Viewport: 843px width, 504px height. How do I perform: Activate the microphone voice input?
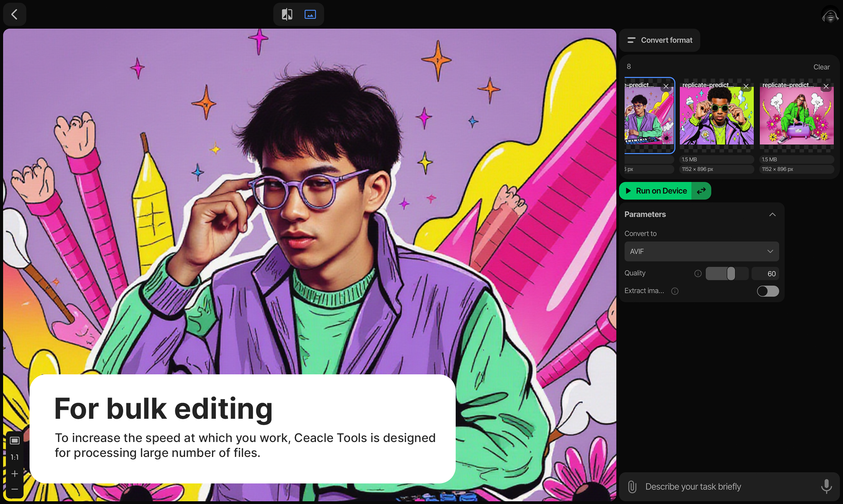click(826, 487)
